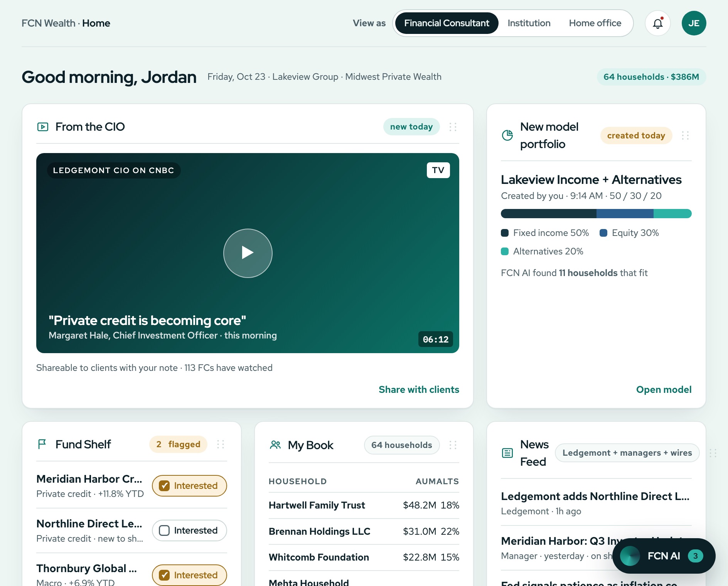Uncheck Interested for Thornbury Global fund
Screen dimensions: 728x586
189,575
